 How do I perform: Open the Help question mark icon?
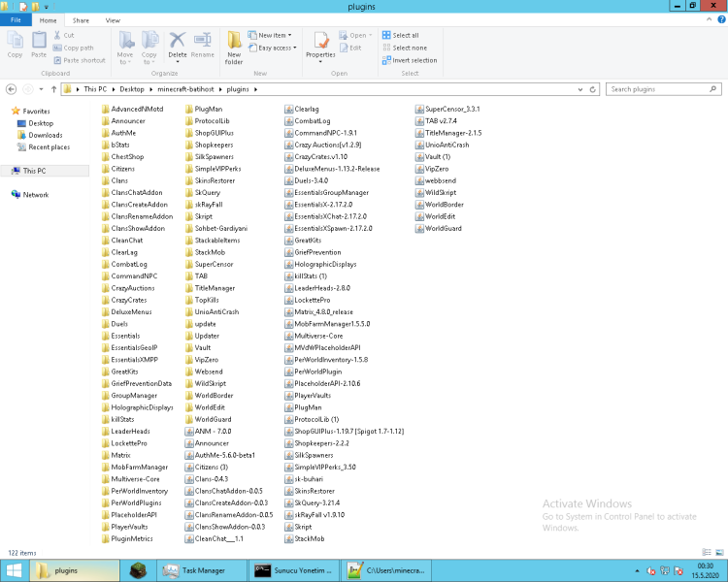pyautogui.click(x=721, y=19)
